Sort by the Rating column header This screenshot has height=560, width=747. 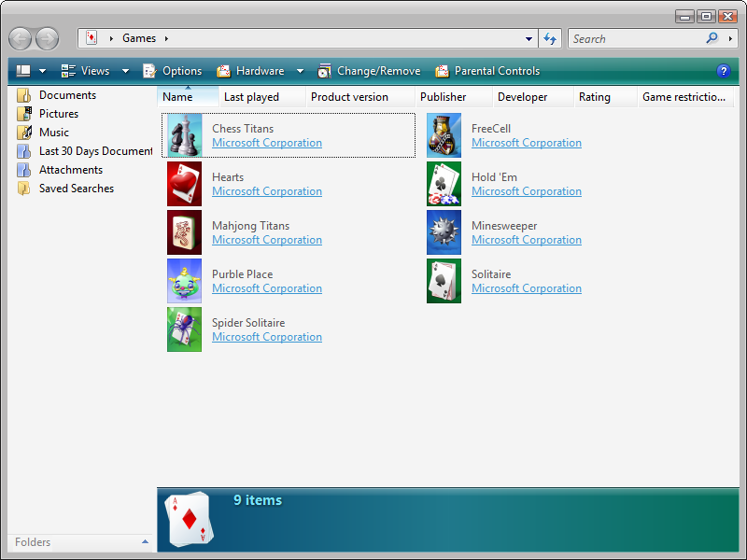(605, 97)
